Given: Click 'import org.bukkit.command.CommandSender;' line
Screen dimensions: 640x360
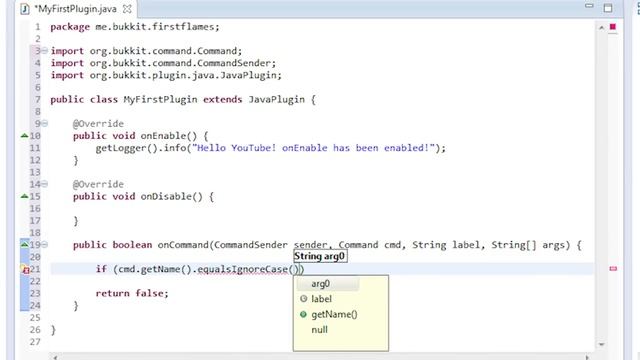Looking at the screenshot, I should click(163, 63).
